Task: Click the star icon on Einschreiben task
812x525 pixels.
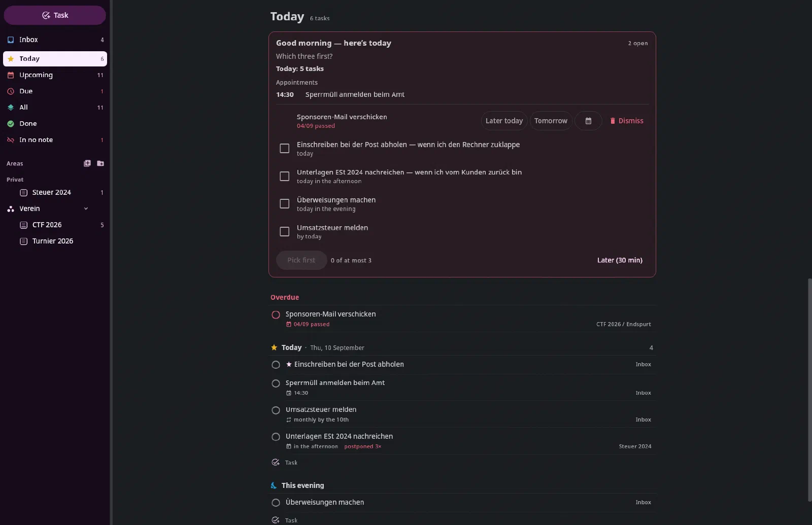Action: (x=289, y=364)
